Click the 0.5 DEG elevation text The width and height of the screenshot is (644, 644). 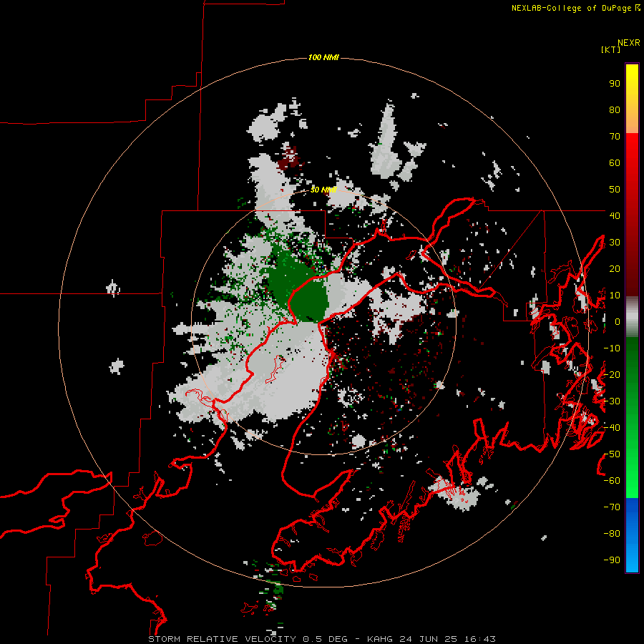click(326, 639)
